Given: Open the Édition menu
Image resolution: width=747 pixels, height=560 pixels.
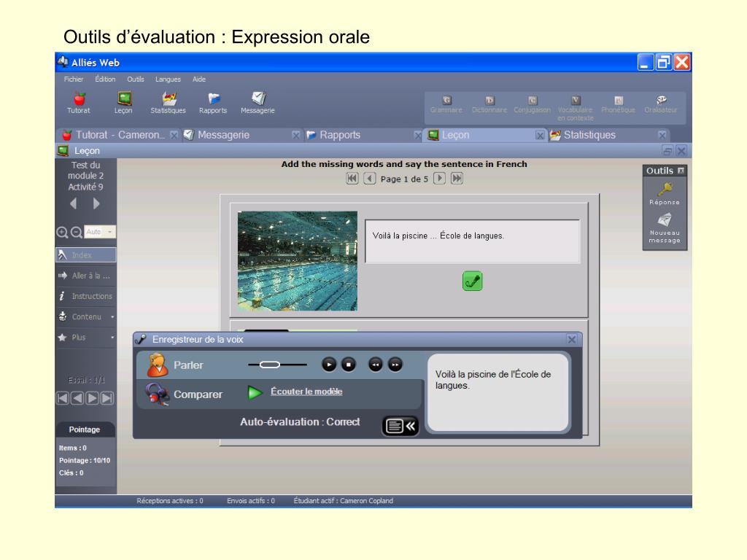Looking at the screenshot, I should click(x=105, y=79).
